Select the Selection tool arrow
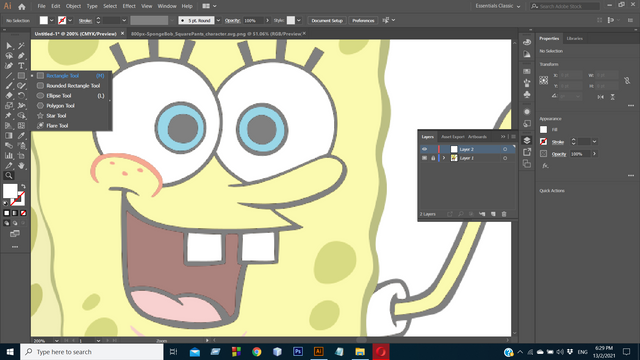640x360 pixels. pos(9,46)
